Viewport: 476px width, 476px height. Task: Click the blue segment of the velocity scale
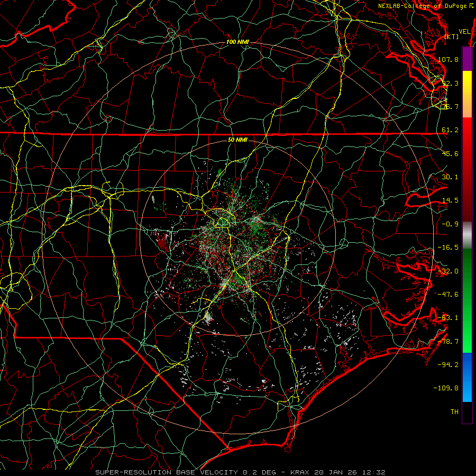(x=467, y=377)
